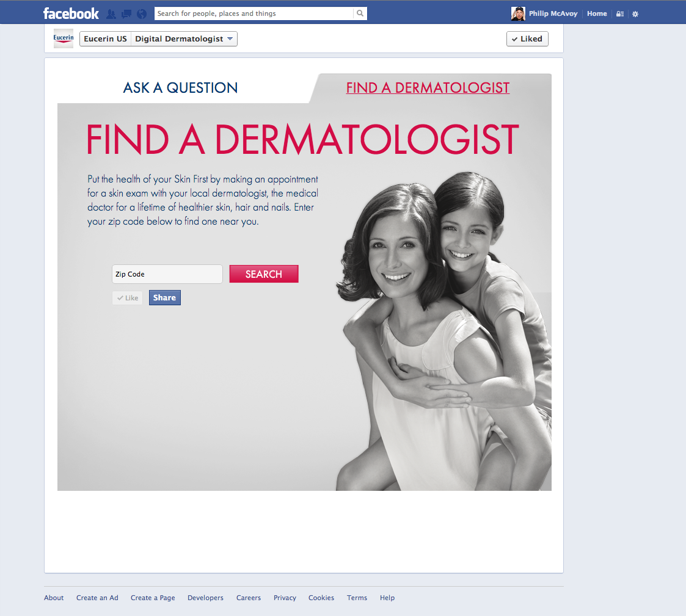
Task: Click the Eucerin page logo thumbnail
Action: pyautogui.click(x=63, y=38)
